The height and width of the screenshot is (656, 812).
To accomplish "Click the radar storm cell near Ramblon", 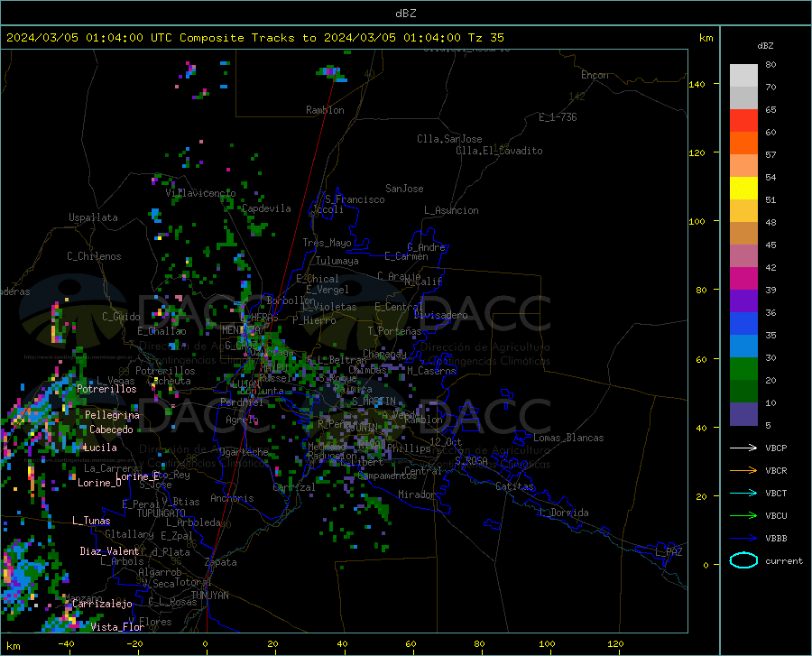I will tap(332, 73).
